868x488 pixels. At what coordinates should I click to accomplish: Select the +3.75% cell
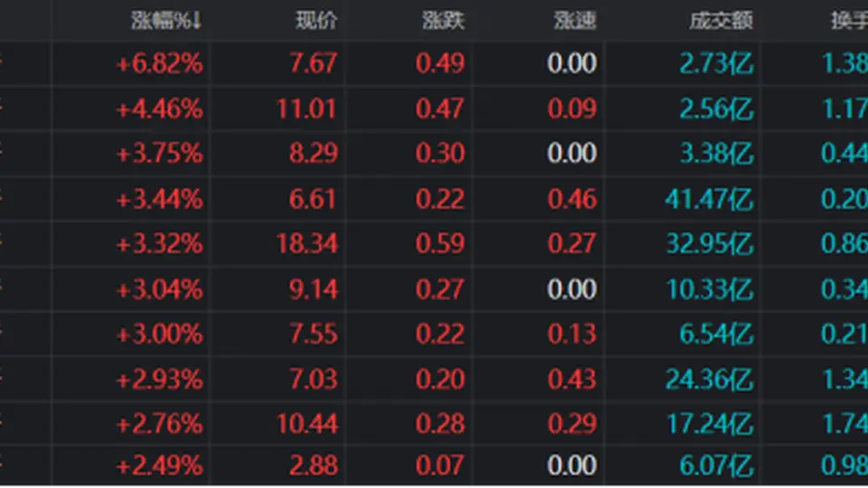(x=159, y=154)
